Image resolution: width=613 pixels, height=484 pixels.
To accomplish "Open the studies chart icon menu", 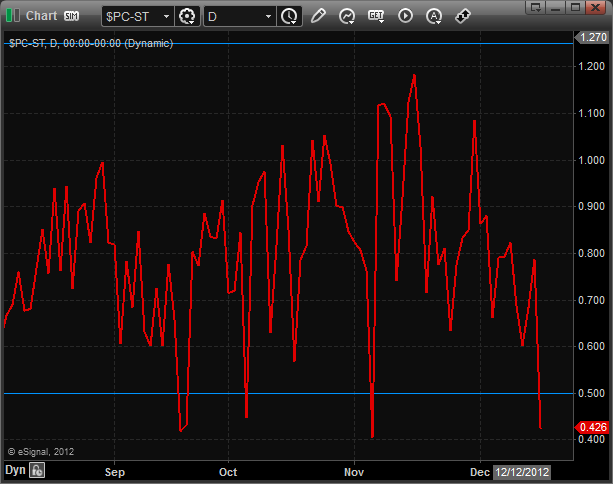I will point(347,16).
